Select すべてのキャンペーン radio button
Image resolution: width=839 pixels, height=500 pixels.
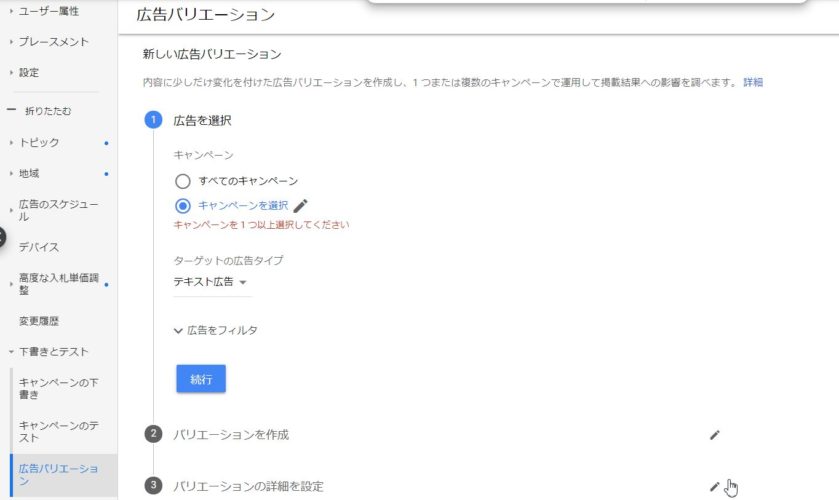tap(182, 181)
